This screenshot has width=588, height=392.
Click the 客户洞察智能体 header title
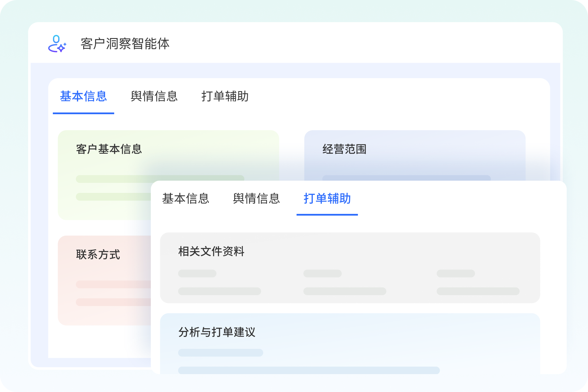(125, 44)
